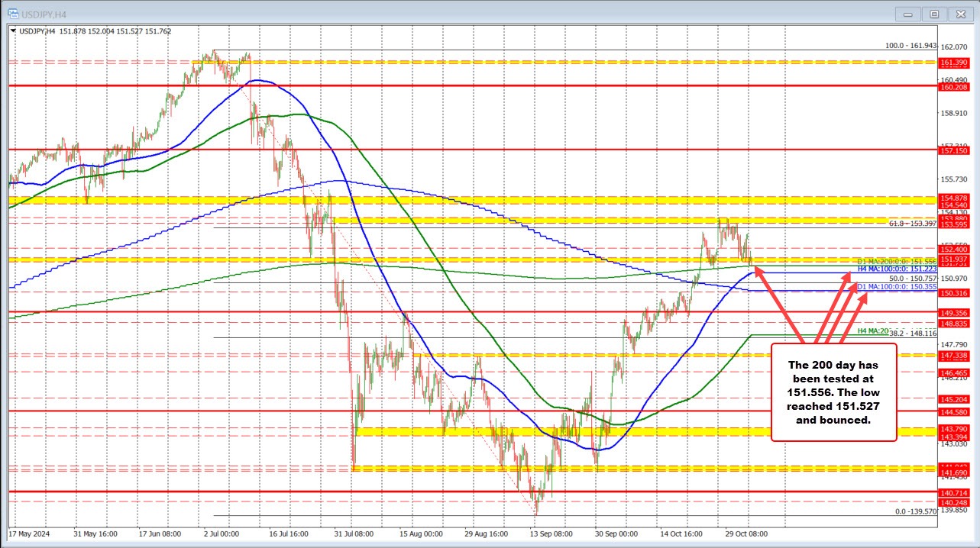The height and width of the screenshot is (548, 980).
Task: Click the restore window icon
Action: 933,13
